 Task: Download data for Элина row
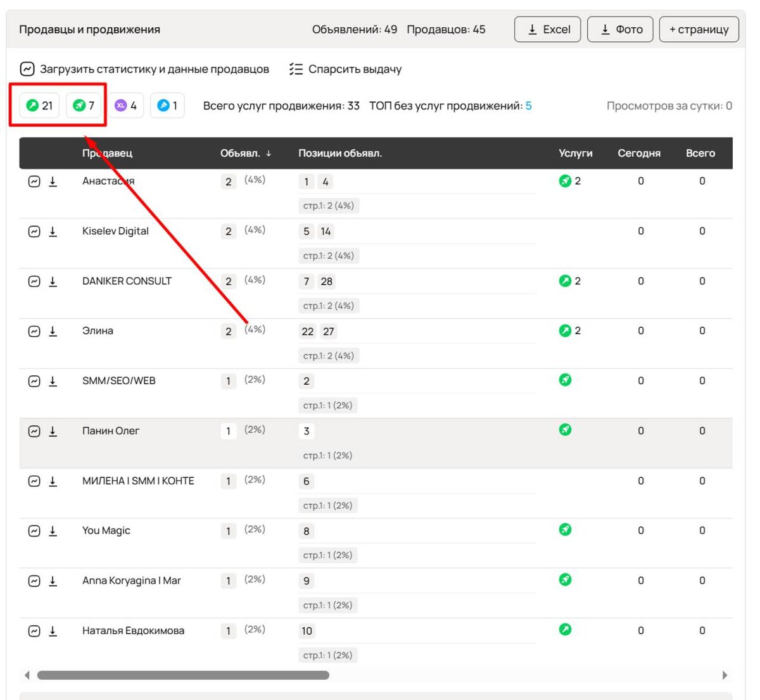pyautogui.click(x=53, y=332)
